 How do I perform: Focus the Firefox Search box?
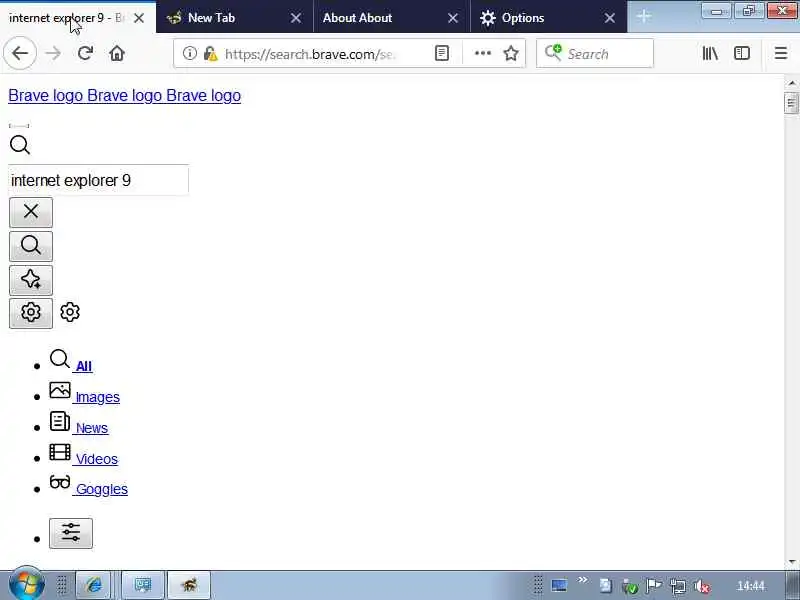click(595, 53)
